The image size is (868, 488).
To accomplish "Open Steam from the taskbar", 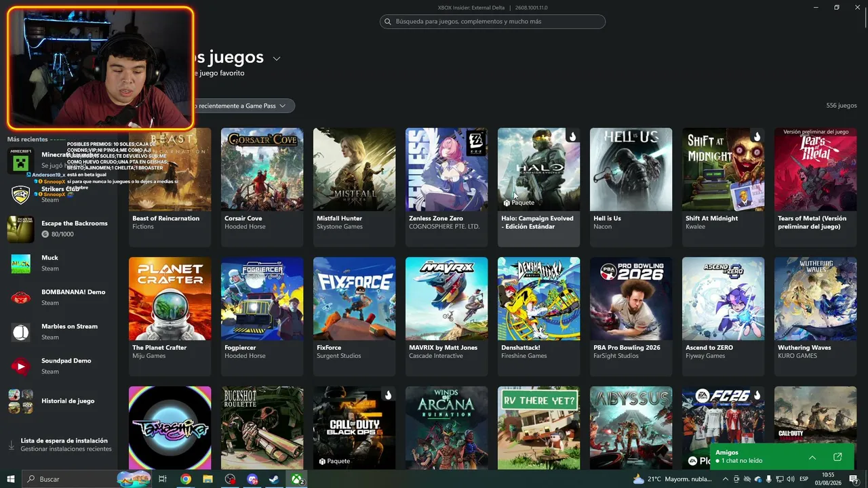I will tap(274, 479).
